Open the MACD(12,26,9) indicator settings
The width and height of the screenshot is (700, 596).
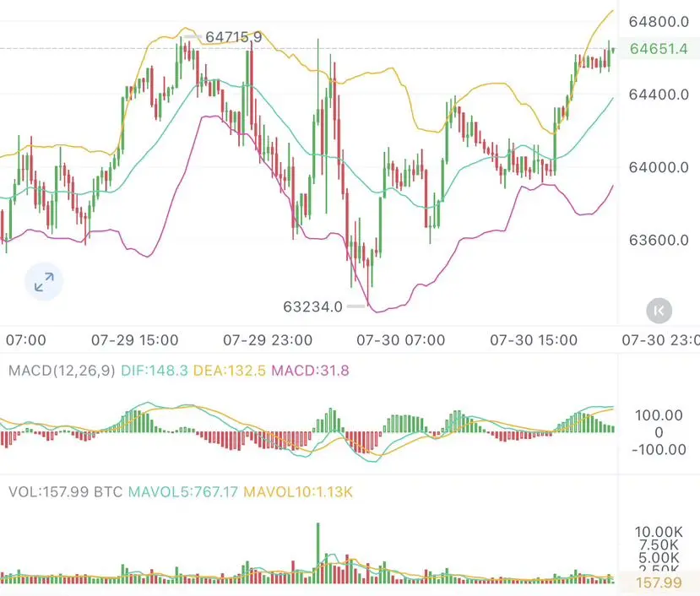[62, 371]
